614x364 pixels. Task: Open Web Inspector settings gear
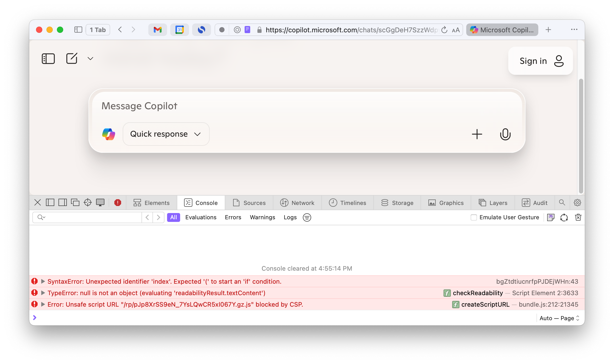[577, 203]
